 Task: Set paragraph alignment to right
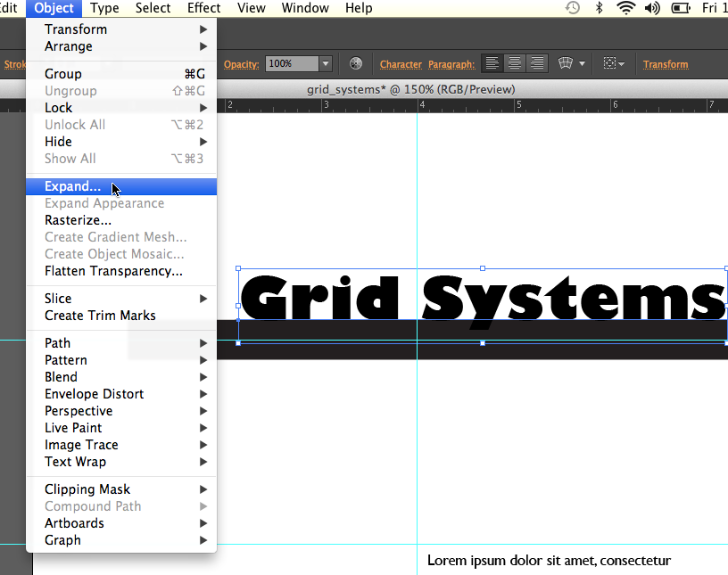(536, 63)
